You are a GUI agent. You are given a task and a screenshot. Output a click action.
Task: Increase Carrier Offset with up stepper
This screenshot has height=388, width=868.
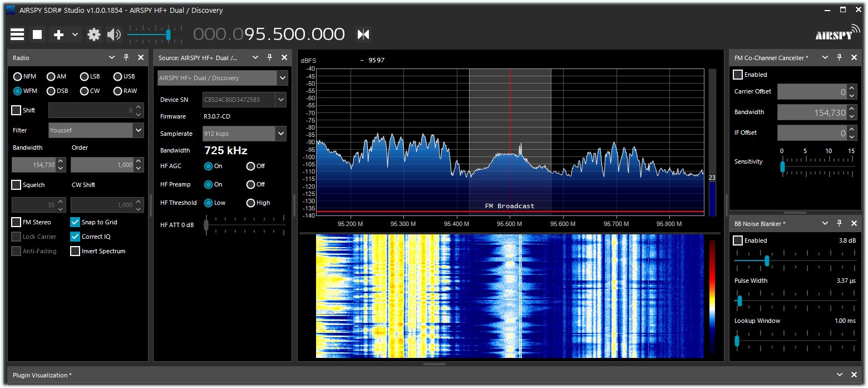[852, 88]
